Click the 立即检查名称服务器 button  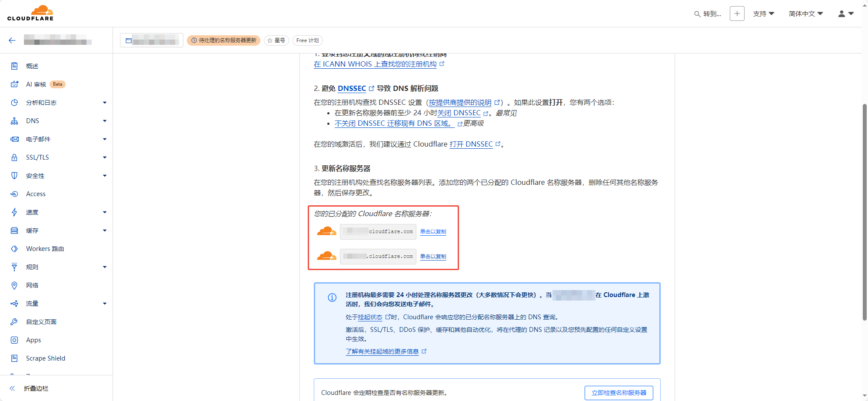coord(619,393)
